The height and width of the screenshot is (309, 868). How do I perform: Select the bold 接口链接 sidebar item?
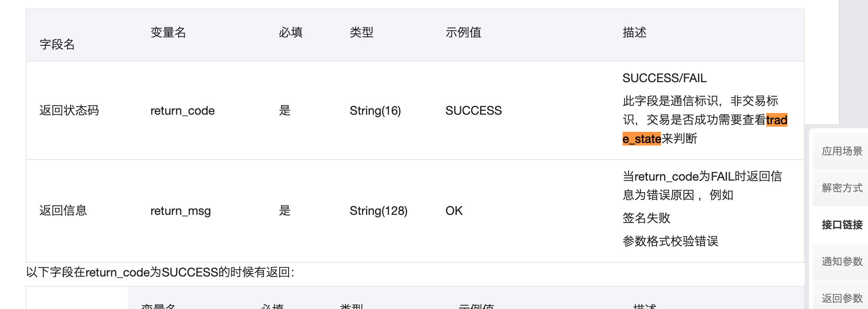(x=841, y=225)
